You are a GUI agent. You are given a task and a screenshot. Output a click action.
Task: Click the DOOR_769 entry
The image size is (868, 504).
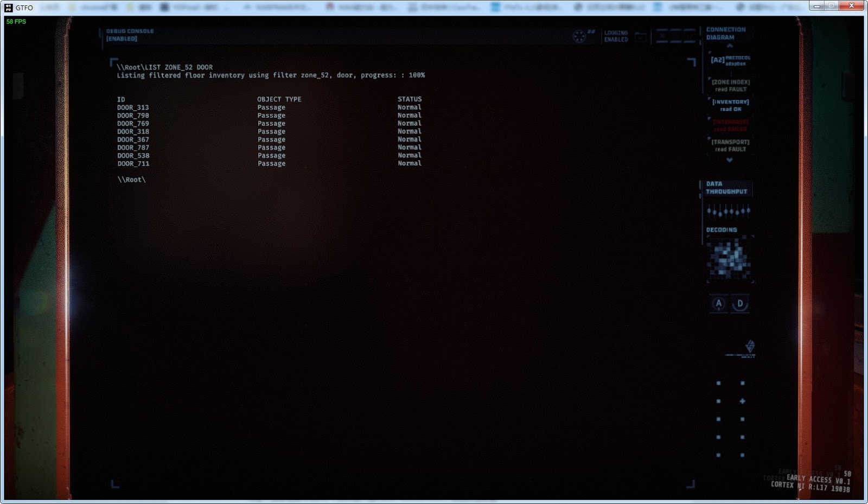coord(133,123)
